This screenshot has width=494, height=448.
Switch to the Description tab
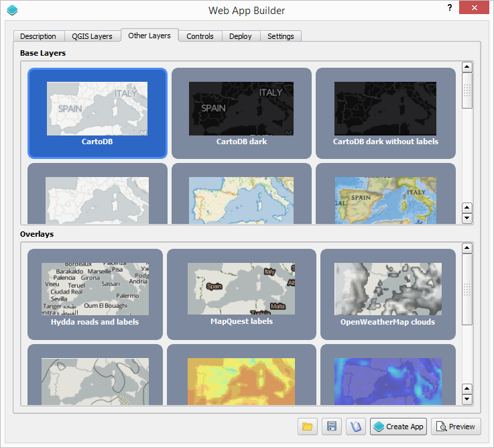tap(38, 36)
